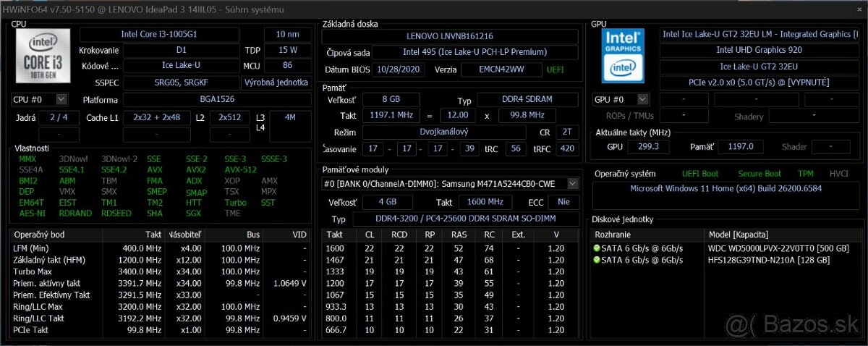
Task: Click the green status dot for HFS128G39TND drive
Action: point(597,259)
